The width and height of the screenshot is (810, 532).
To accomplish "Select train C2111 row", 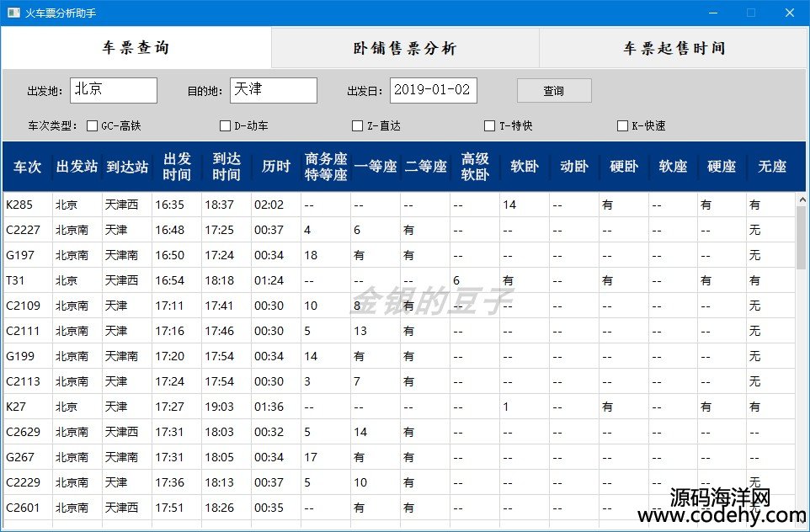I will [x=399, y=331].
